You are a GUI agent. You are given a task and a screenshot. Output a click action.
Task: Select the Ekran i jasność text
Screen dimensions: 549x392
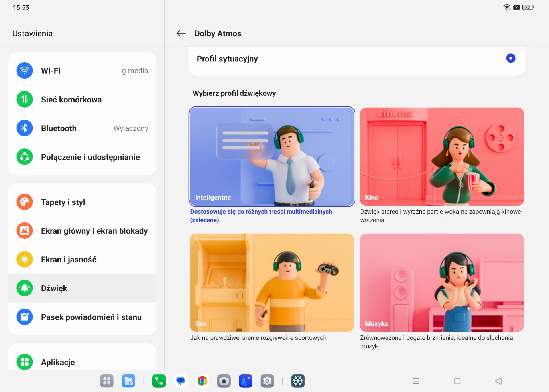click(x=69, y=260)
